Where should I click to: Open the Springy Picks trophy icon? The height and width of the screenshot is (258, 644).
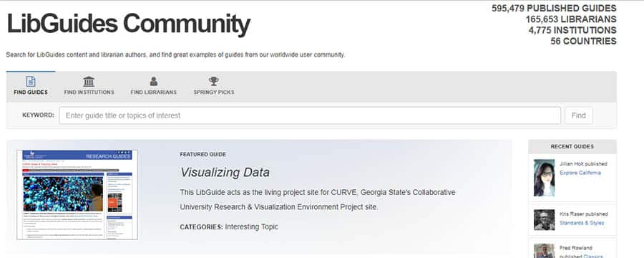pyautogui.click(x=213, y=81)
